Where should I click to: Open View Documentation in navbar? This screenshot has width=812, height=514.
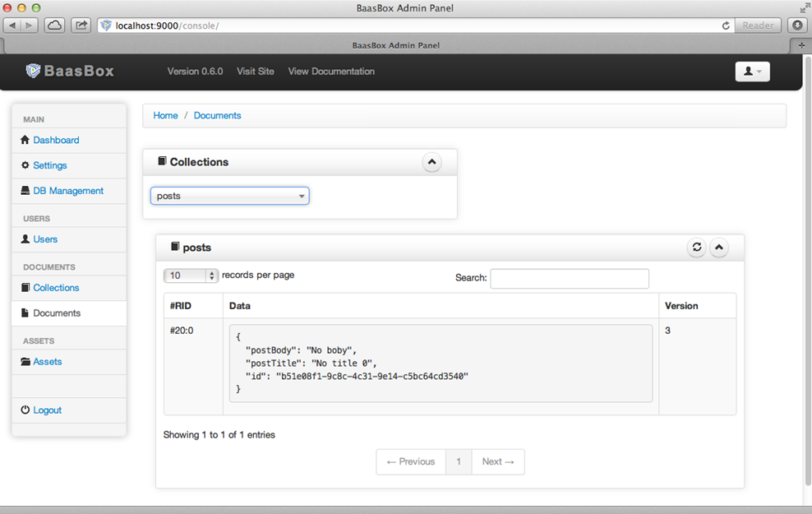(331, 72)
